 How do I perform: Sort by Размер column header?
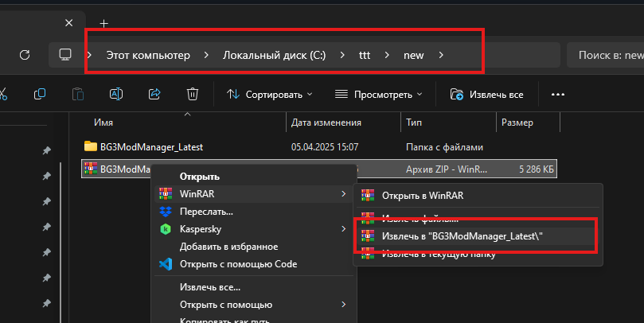pos(517,123)
